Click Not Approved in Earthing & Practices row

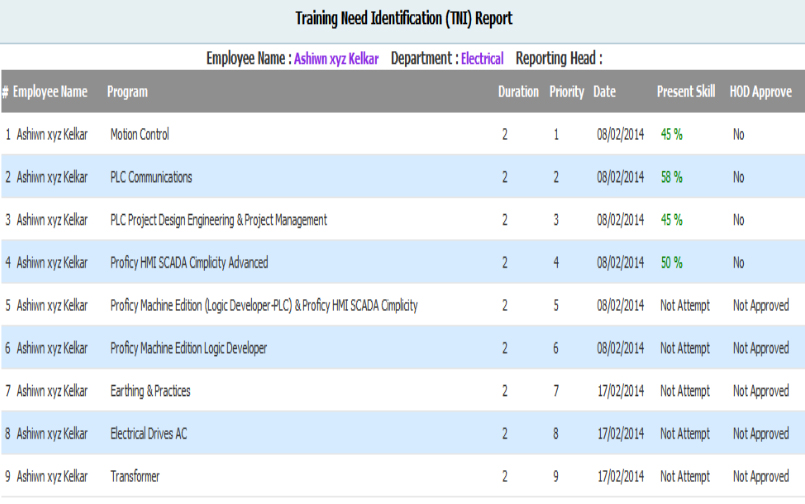[x=761, y=391]
